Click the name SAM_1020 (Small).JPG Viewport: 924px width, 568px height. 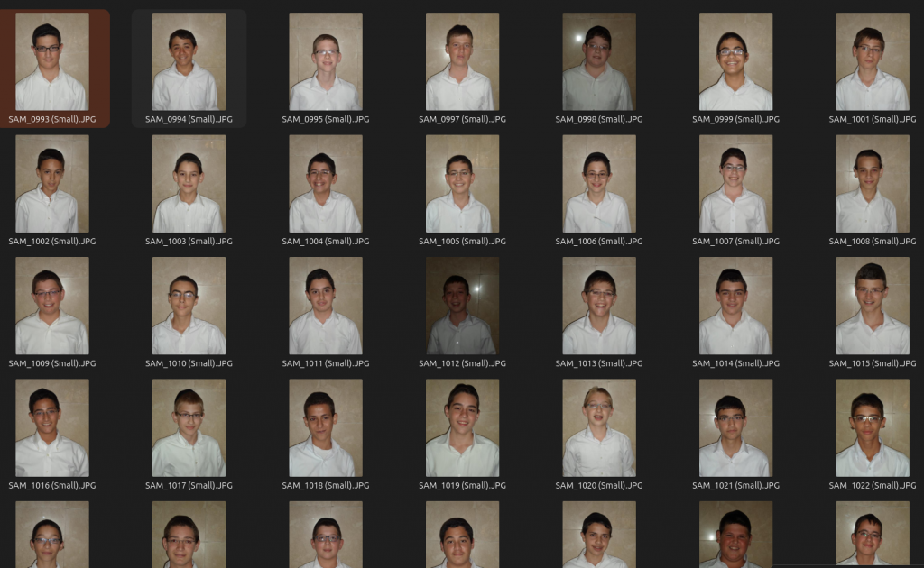tap(599, 486)
